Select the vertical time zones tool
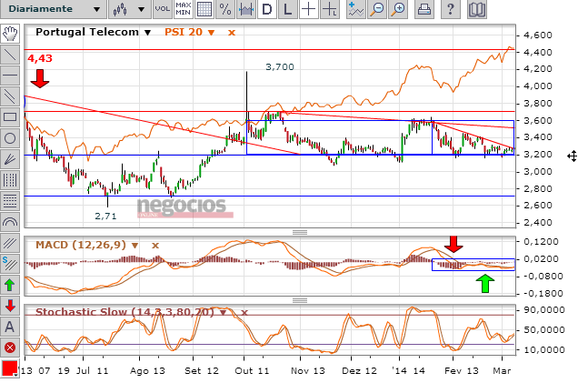This screenshot has height=383, width=588. pos(10,181)
